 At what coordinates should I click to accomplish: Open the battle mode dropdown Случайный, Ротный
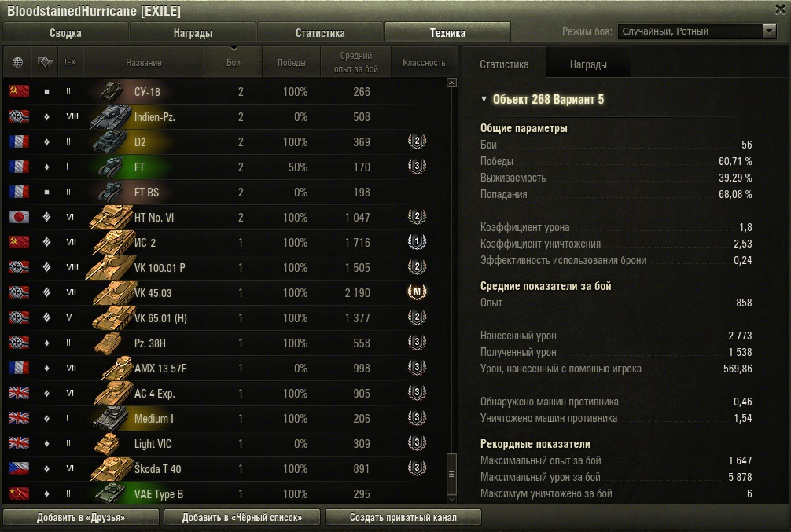click(x=697, y=31)
